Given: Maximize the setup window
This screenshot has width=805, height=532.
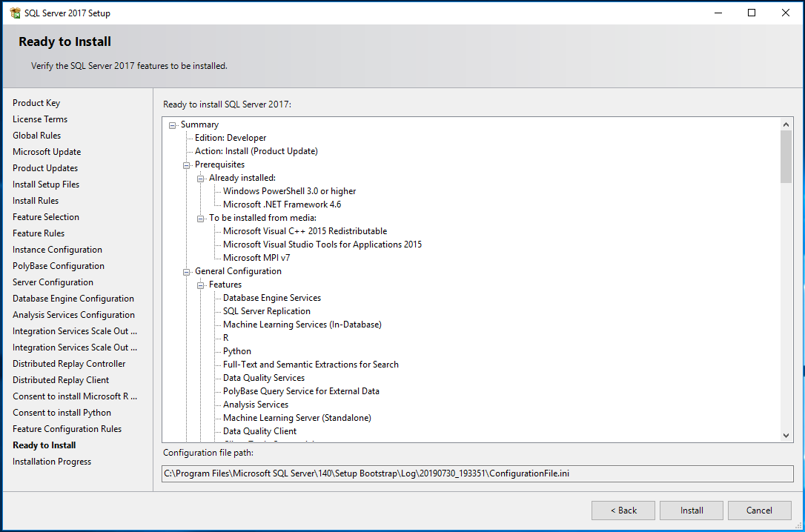Looking at the screenshot, I should coord(752,13).
